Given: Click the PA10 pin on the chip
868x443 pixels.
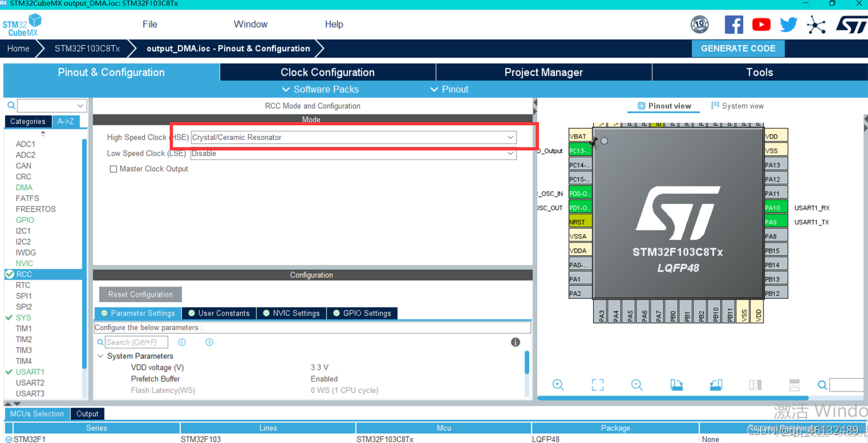Looking at the screenshot, I should [x=776, y=208].
